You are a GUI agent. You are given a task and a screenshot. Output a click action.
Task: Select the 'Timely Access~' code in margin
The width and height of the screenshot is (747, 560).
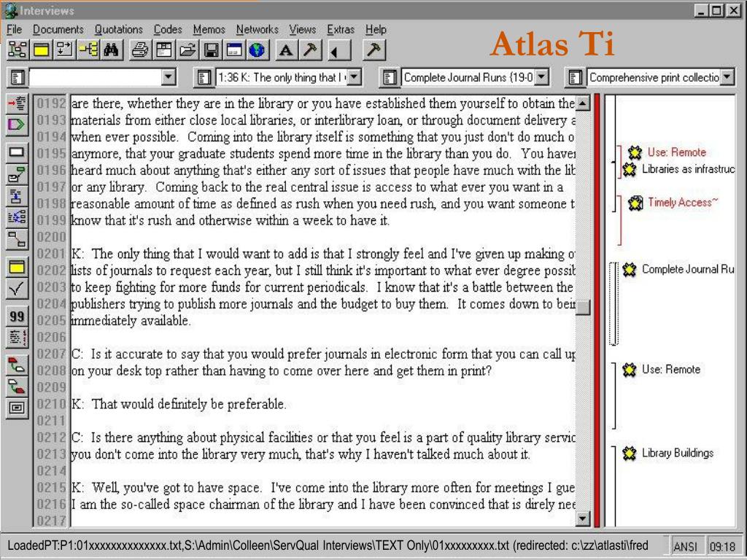tap(683, 203)
